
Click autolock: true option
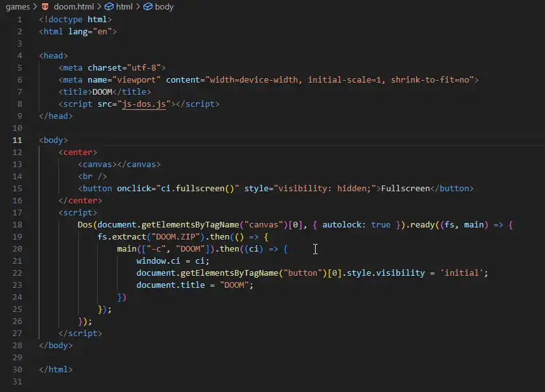coord(356,225)
